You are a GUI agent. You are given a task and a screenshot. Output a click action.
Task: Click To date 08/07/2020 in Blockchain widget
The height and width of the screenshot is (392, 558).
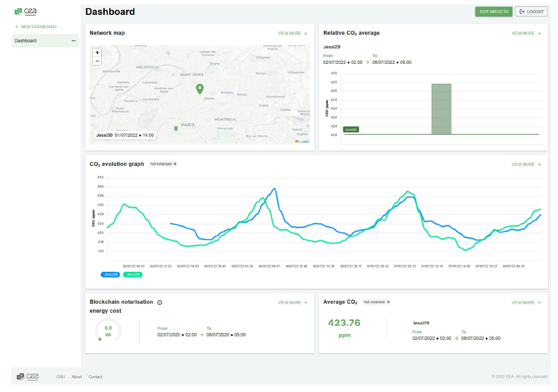[x=226, y=335]
